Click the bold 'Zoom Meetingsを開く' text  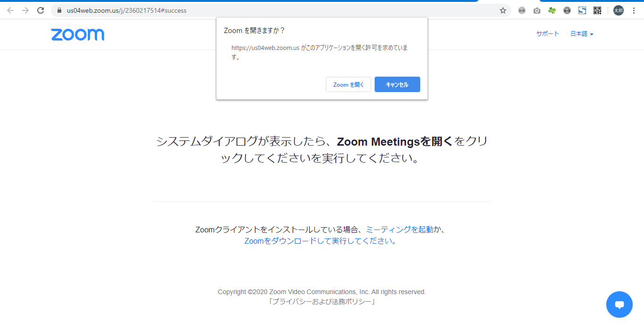coord(395,141)
